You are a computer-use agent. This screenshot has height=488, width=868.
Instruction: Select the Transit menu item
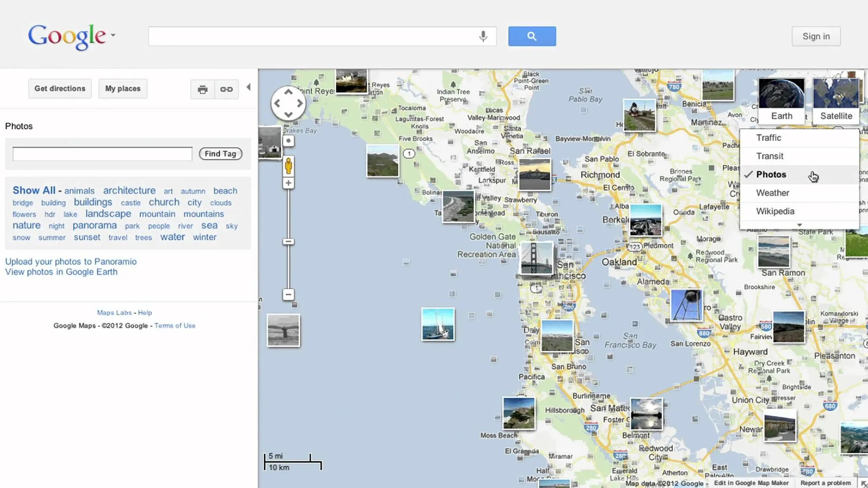pos(769,156)
